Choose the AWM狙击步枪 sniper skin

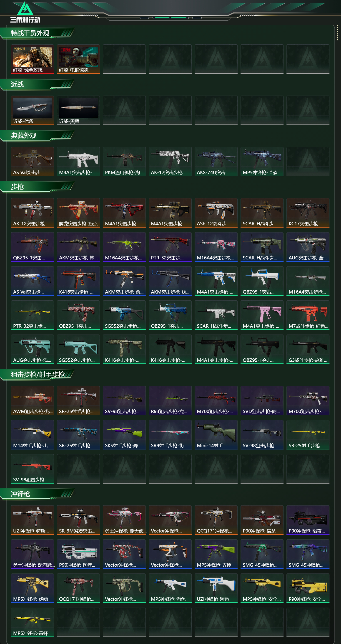tap(33, 401)
